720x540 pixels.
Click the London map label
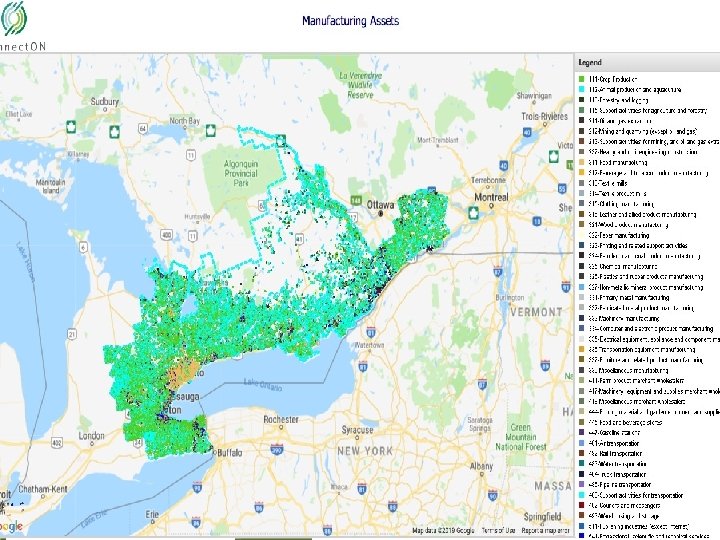click(x=91, y=435)
